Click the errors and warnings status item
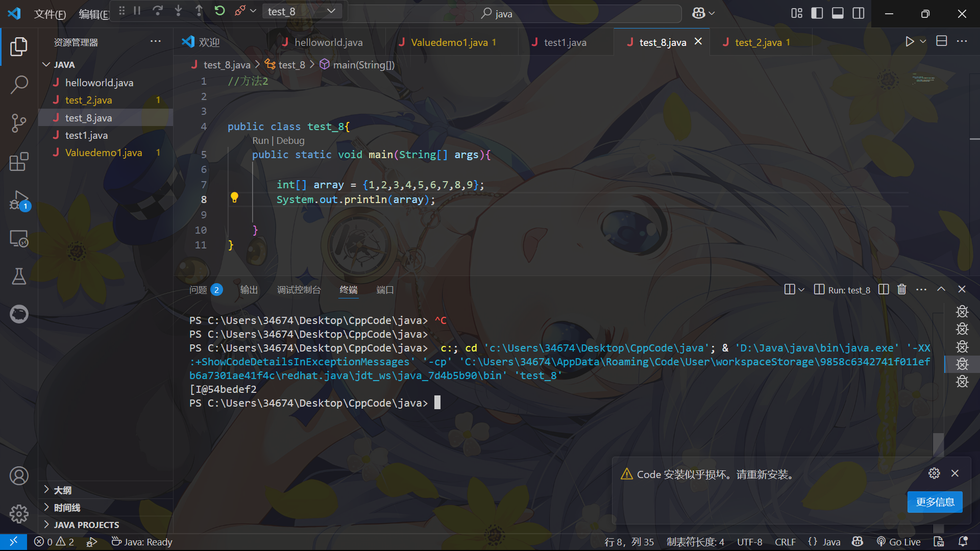Viewport: 980px width, 551px height. tap(54, 542)
